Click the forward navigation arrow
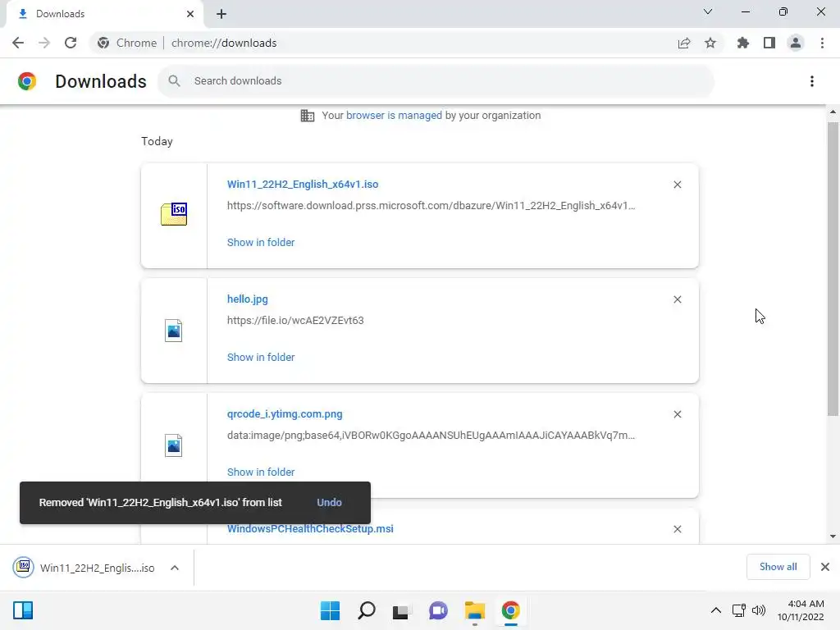The image size is (840, 630). (44, 43)
